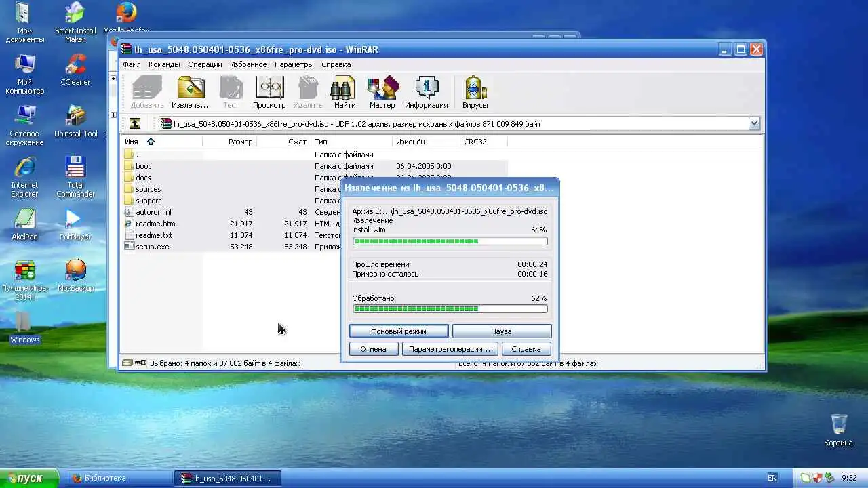
Task: Sort by the Тип column header
Action: pos(351,142)
